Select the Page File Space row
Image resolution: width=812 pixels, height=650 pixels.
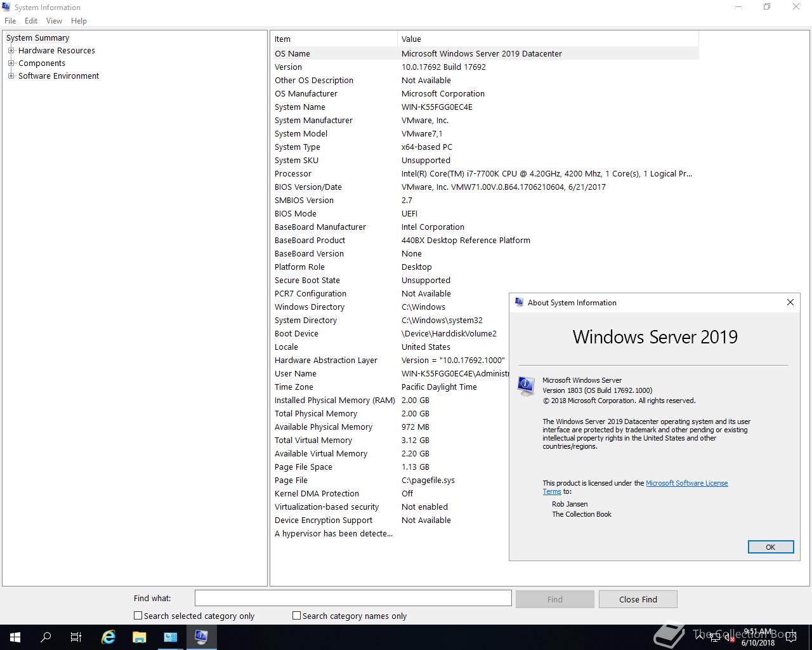coord(391,467)
